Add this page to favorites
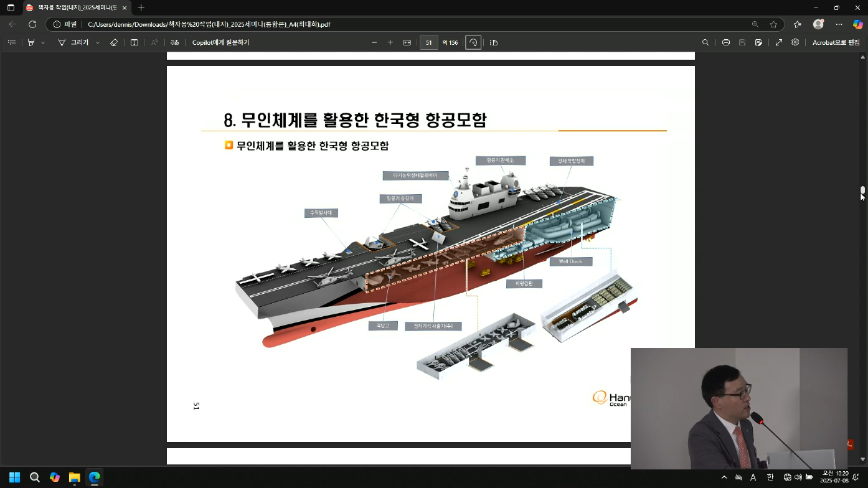The height and width of the screenshot is (488, 868). pyautogui.click(x=773, y=24)
